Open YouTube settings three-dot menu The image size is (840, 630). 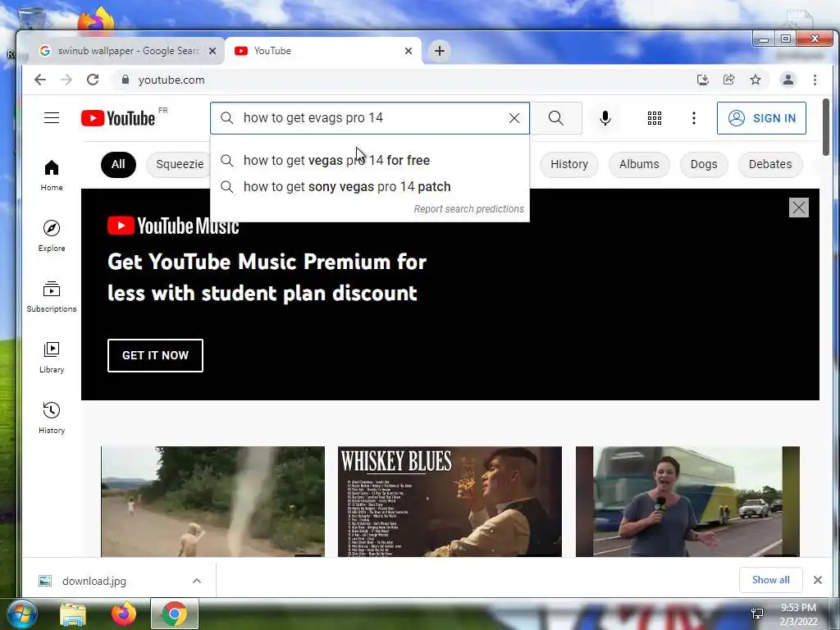click(694, 118)
